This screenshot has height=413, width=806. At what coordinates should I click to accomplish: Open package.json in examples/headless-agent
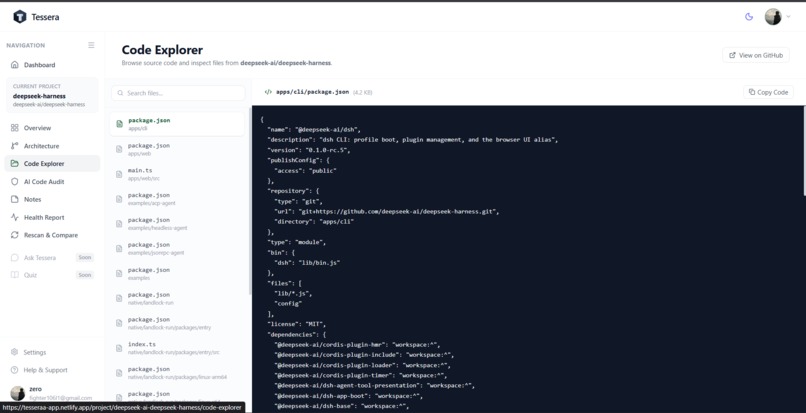pyautogui.click(x=177, y=223)
